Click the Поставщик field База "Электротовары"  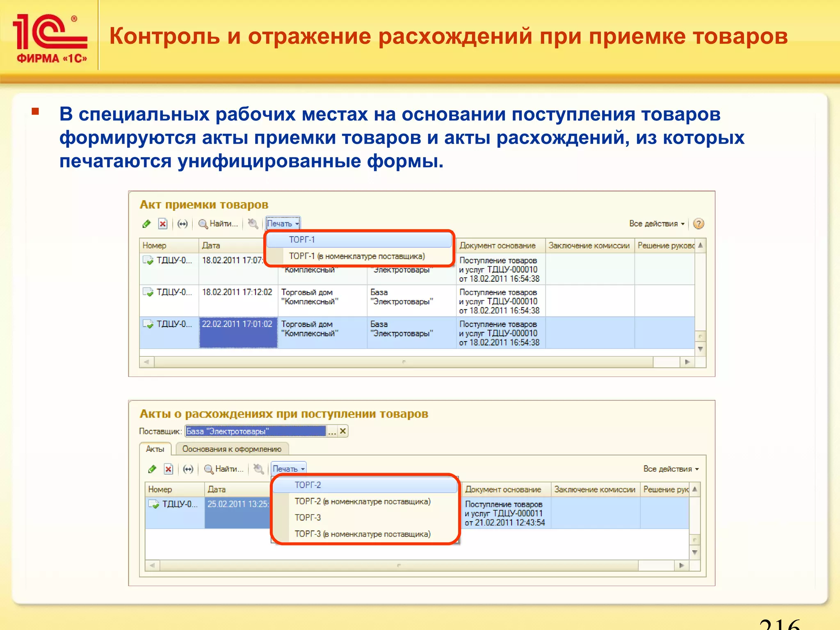256,431
